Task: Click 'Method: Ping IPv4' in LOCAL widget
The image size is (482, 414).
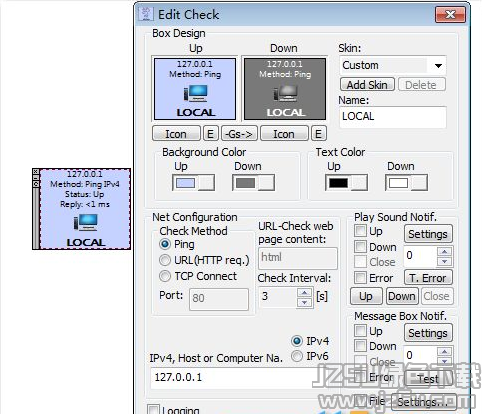Action: [x=85, y=184]
